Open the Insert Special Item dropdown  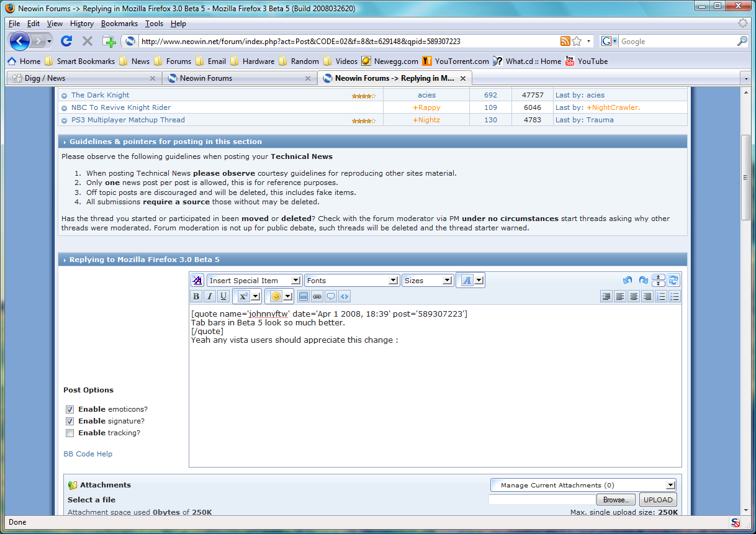coord(254,281)
